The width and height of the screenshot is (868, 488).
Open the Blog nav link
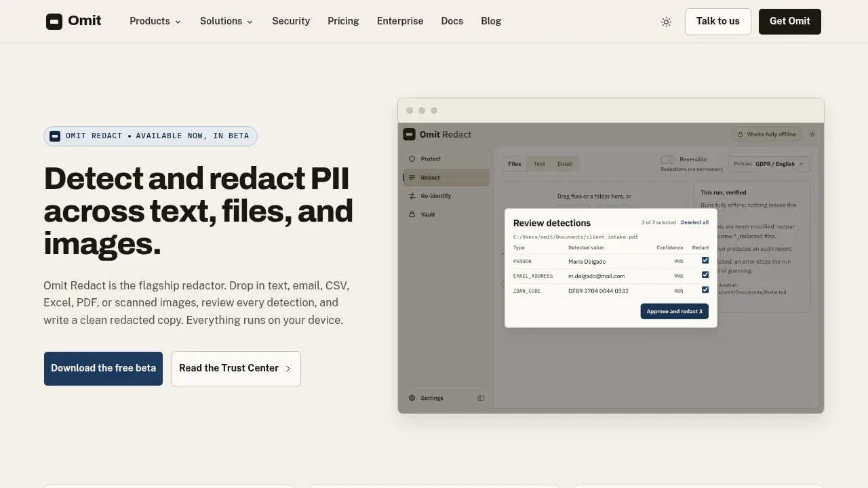coord(491,21)
